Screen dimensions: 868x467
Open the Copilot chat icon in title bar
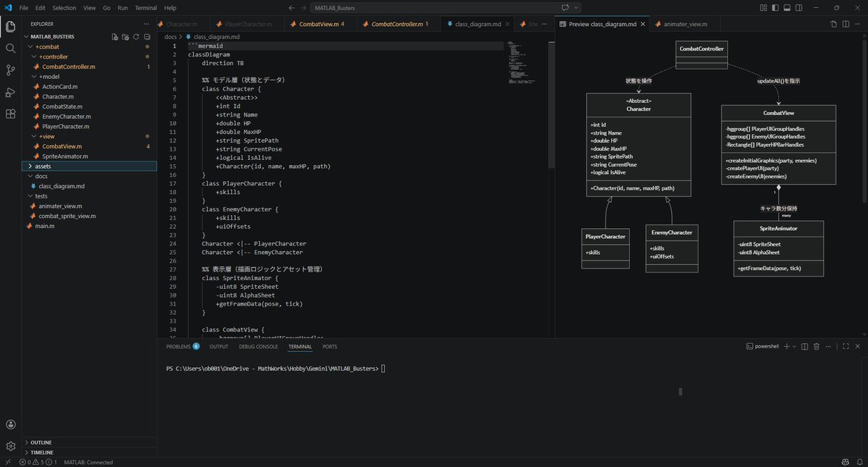pyautogui.click(x=565, y=7)
